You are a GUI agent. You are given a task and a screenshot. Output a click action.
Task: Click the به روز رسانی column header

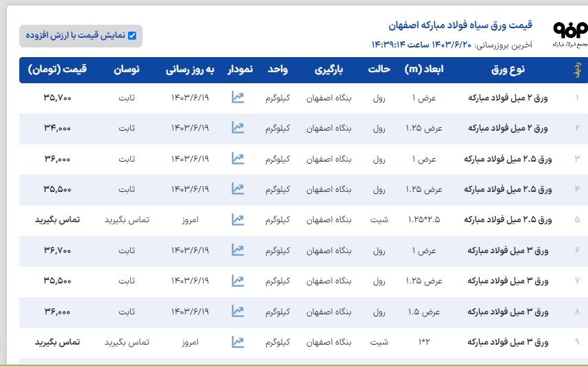click(190, 69)
